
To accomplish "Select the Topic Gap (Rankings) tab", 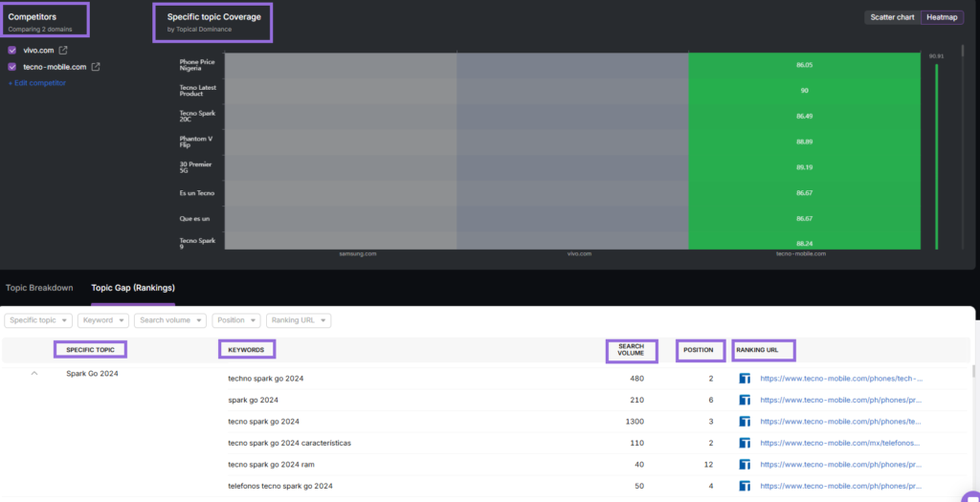I will tap(133, 288).
